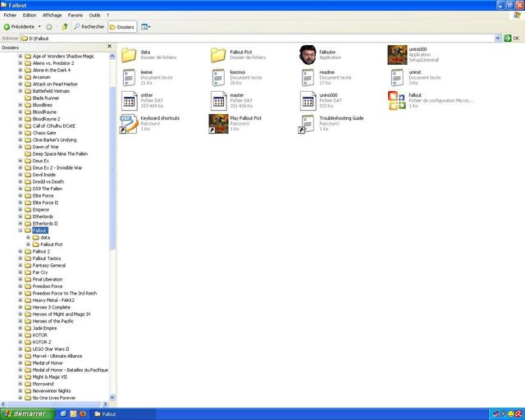
Task: Open the Fichier menu
Action: [x=10, y=15]
